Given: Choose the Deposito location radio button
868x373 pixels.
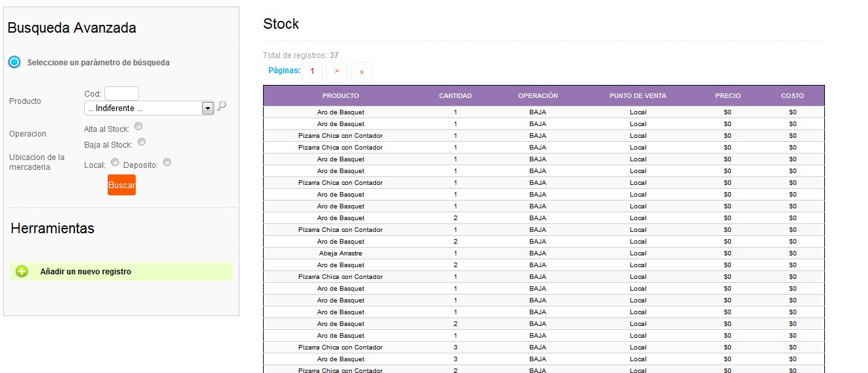Looking at the screenshot, I should coord(167,163).
